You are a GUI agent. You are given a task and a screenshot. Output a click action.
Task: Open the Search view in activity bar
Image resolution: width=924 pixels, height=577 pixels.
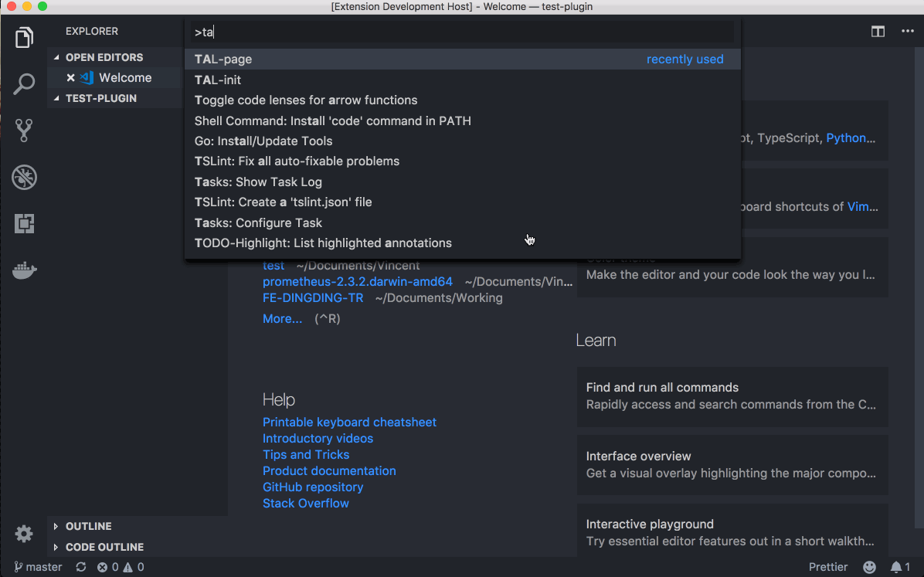pyautogui.click(x=24, y=83)
